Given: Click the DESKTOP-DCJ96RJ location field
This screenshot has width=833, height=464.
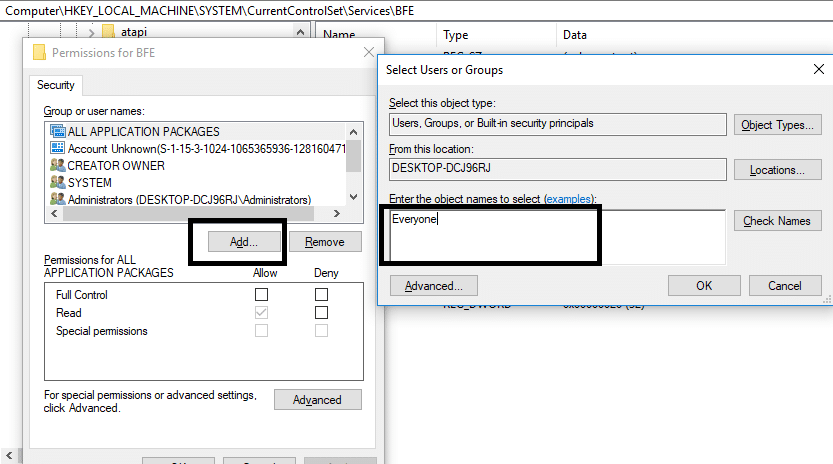Looking at the screenshot, I should coord(557,169).
